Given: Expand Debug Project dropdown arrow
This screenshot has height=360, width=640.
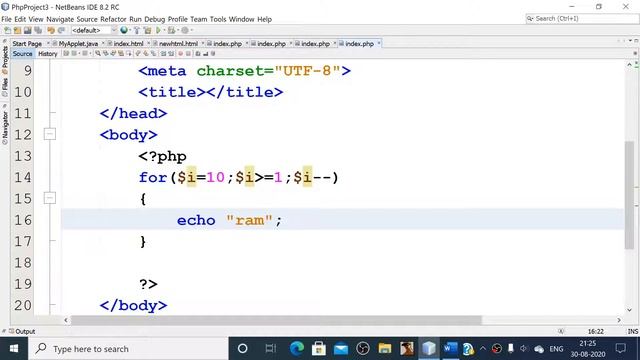Looking at the screenshot, I should [178, 30].
